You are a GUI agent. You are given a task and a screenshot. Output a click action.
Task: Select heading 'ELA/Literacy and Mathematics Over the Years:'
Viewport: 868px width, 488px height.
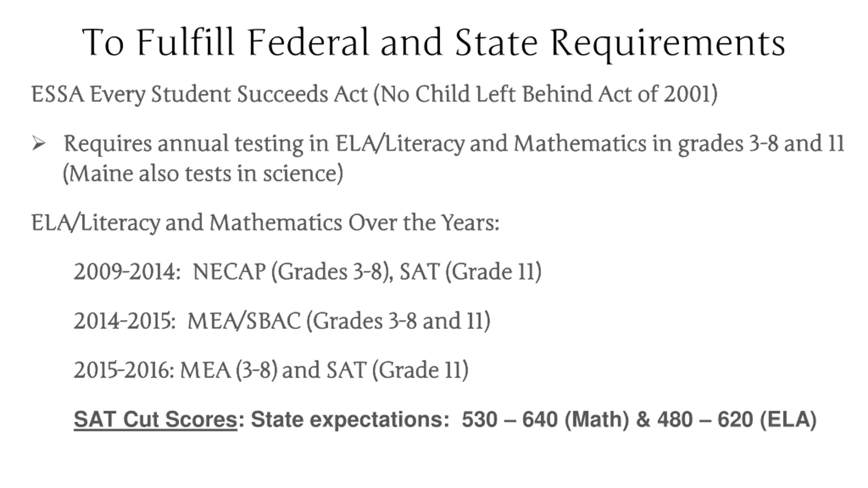pyautogui.click(x=265, y=223)
